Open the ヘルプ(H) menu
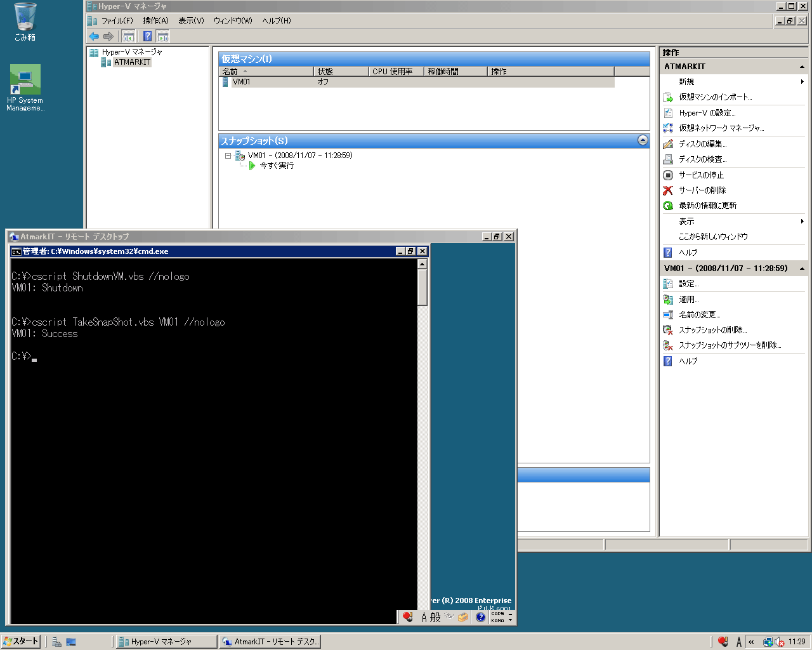The image size is (812, 650). pyautogui.click(x=277, y=21)
